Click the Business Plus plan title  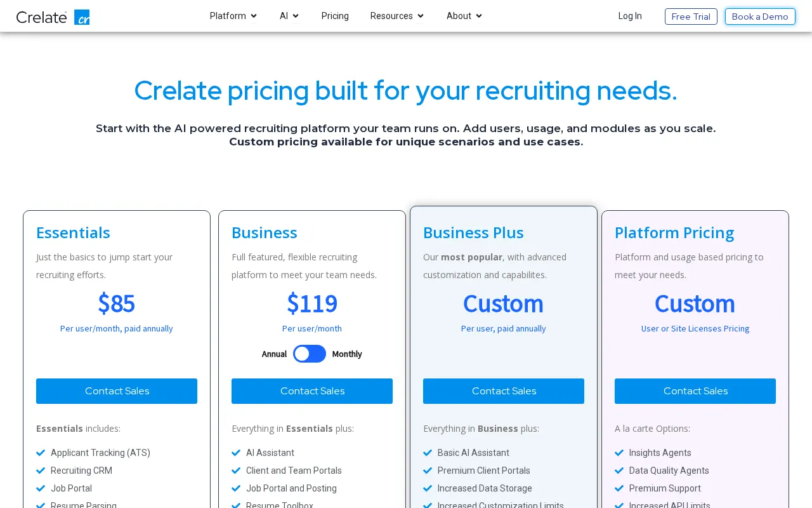tap(473, 232)
